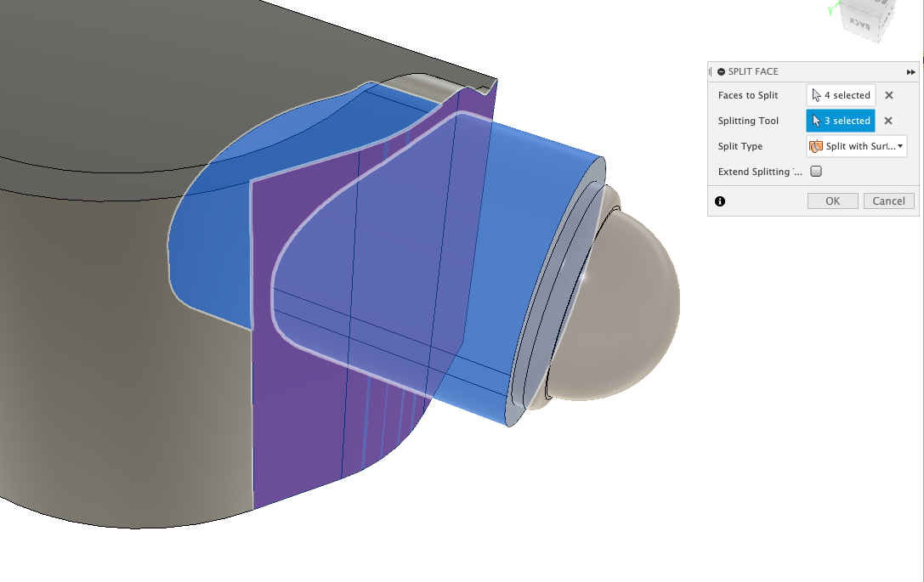
Task: Cancel the Split Face operation
Action: (888, 201)
